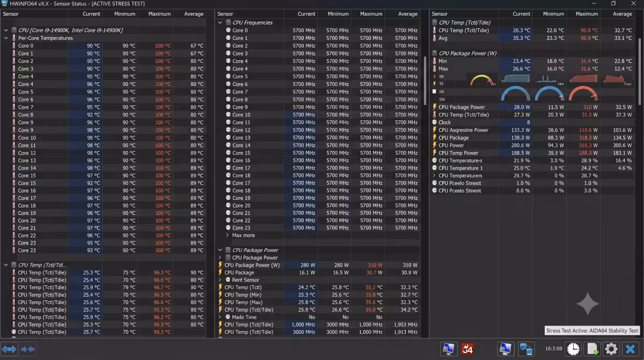Expand the Rent Sensor row
This screenshot has height=360, width=644.
(x=221, y=280)
